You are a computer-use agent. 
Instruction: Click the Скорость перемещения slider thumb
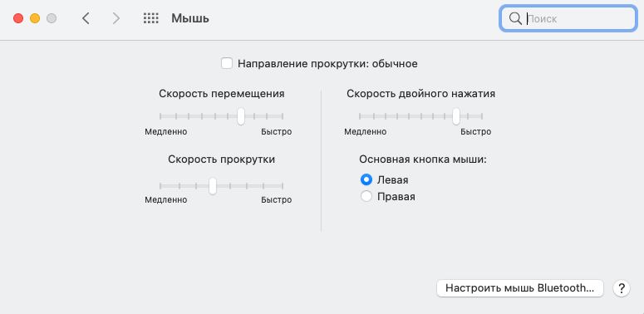point(241,116)
